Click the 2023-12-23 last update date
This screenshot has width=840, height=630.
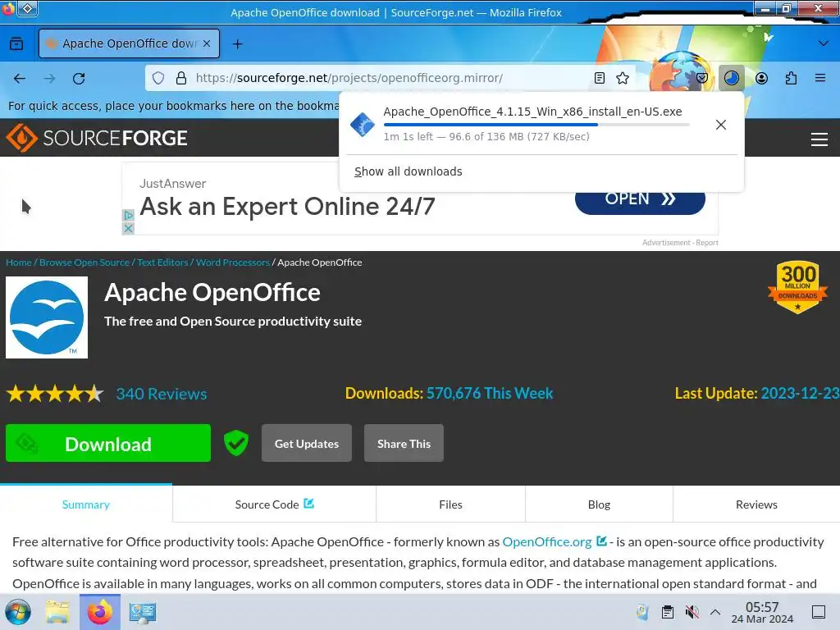click(800, 393)
